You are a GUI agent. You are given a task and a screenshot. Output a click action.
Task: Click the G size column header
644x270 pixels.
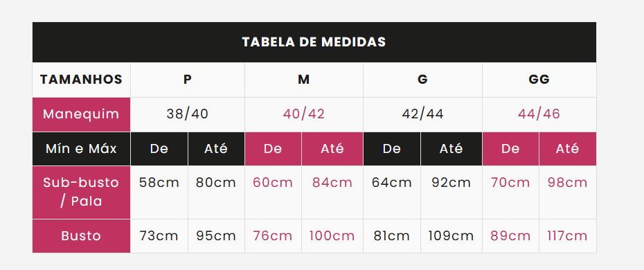422,80
